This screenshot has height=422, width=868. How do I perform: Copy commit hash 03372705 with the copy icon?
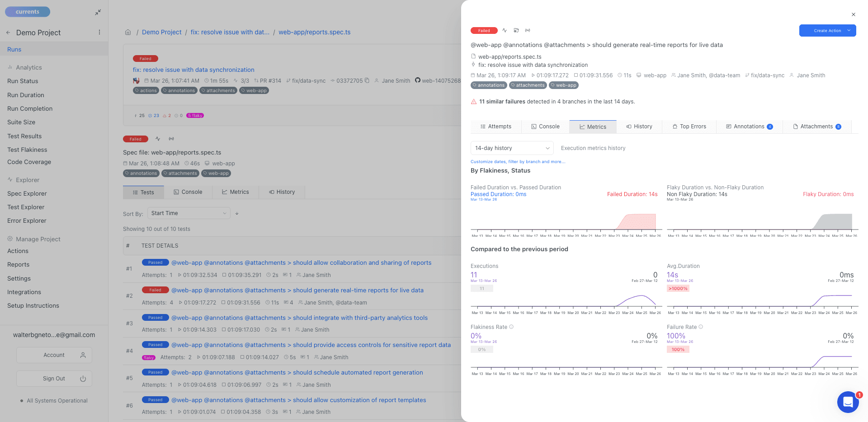pos(367,80)
